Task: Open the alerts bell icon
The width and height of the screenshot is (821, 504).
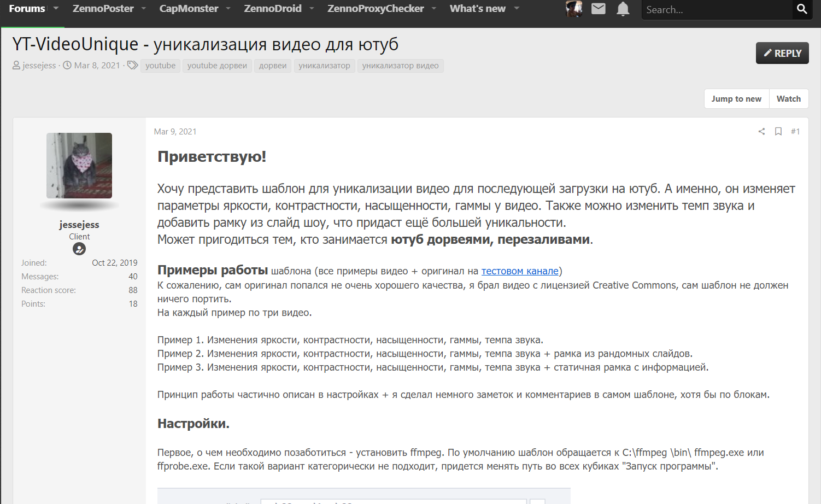Action: click(623, 9)
